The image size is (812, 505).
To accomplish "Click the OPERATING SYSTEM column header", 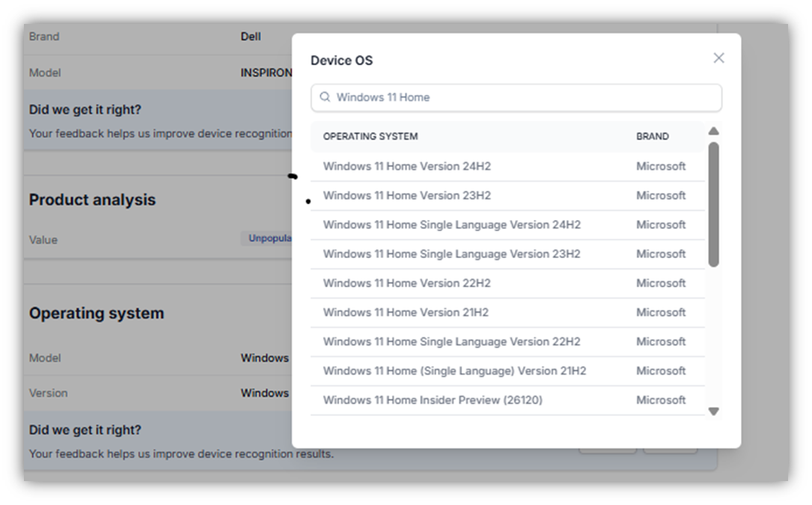I will pos(370,136).
